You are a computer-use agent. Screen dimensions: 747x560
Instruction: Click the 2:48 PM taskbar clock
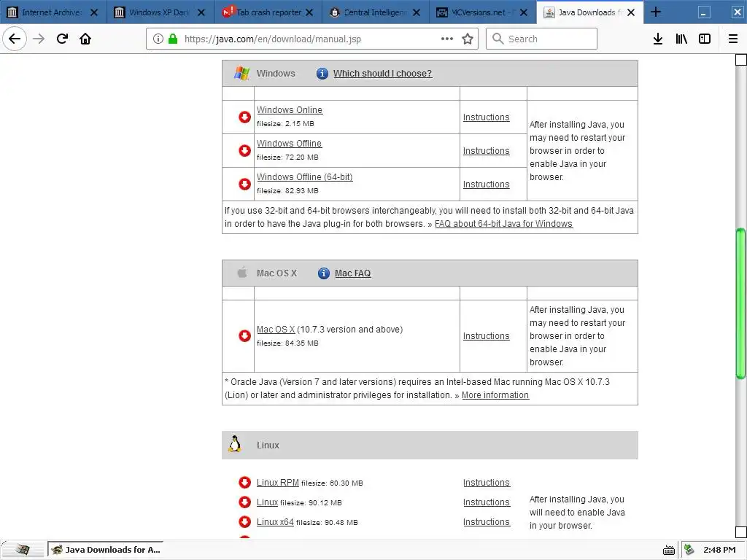click(719, 550)
